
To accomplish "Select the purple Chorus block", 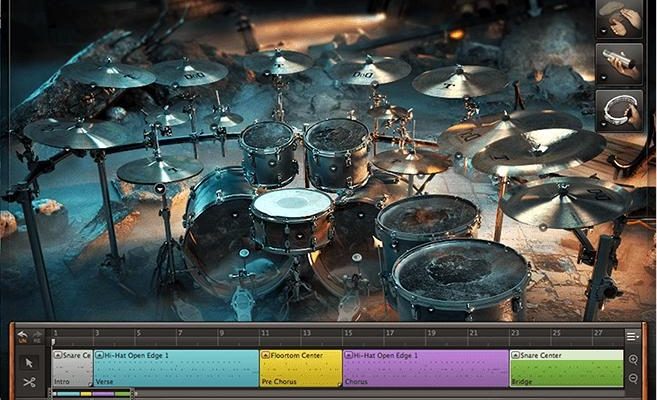I will (425, 368).
